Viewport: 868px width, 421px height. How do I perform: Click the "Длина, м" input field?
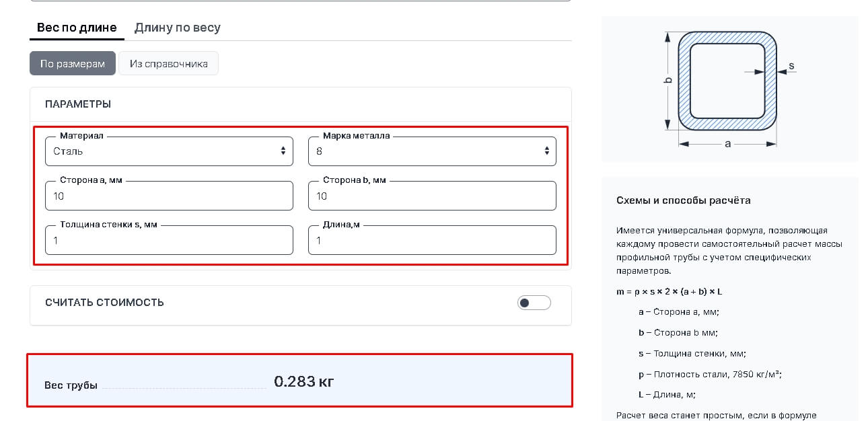pyautogui.click(x=432, y=240)
